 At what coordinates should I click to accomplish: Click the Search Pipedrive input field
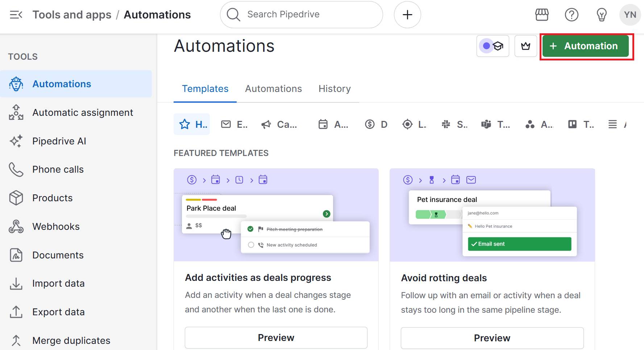click(301, 14)
